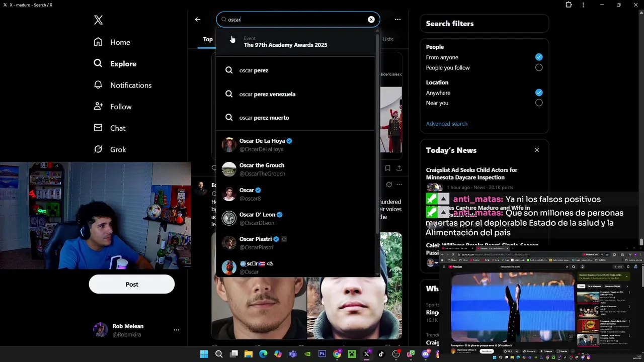Switch to the Top tab
This screenshot has height=362, width=644.
[x=208, y=39]
